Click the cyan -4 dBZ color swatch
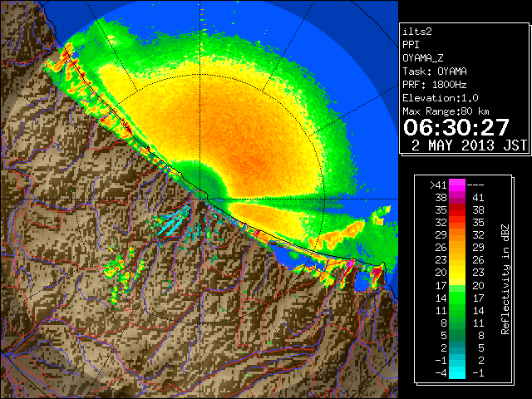 pyautogui.click(x=457, y=373)
